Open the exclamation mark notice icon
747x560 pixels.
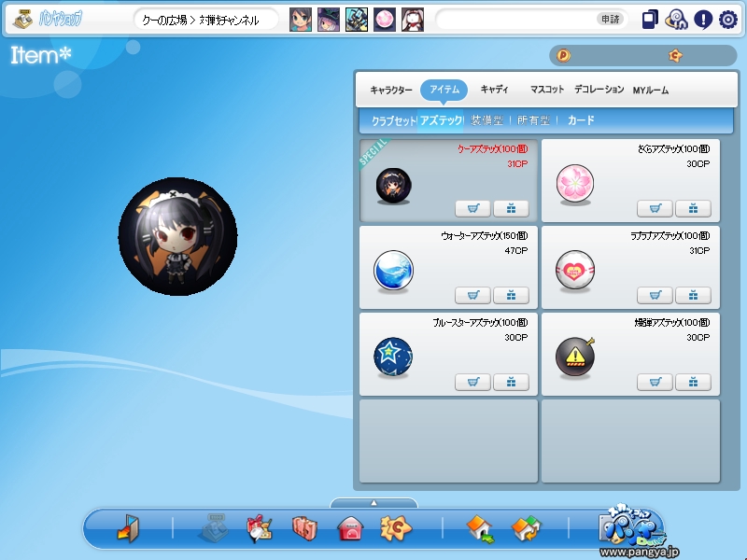pos(703,20)
